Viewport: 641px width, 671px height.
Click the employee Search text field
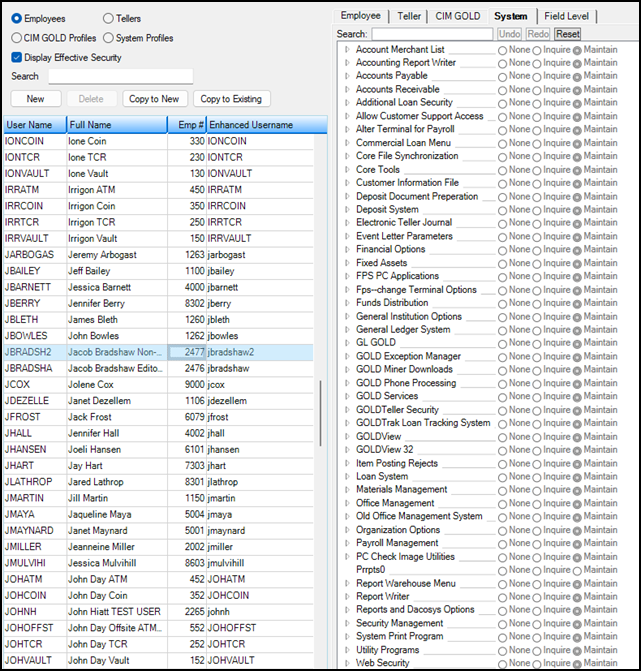tap(120, 76)
